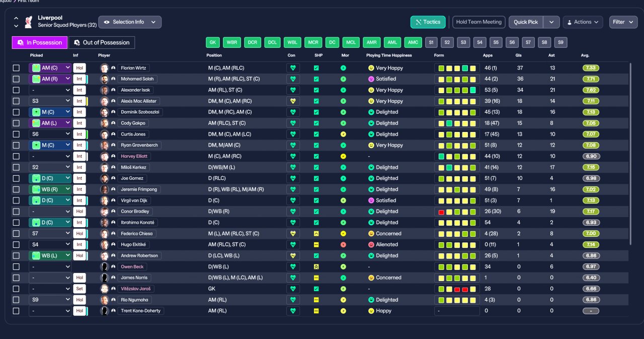Click Florian Wirtz's form squares

(457, 68)
